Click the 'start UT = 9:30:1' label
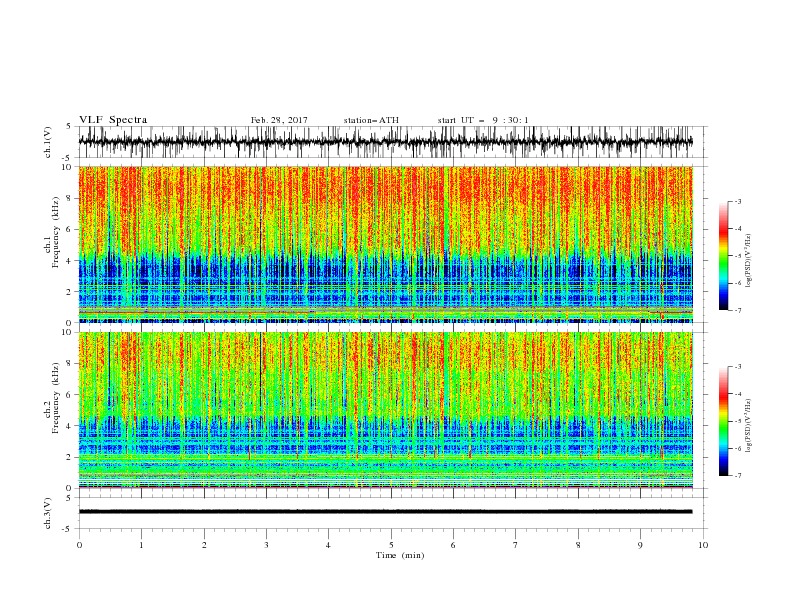The image size is (792, 612). 483,120
